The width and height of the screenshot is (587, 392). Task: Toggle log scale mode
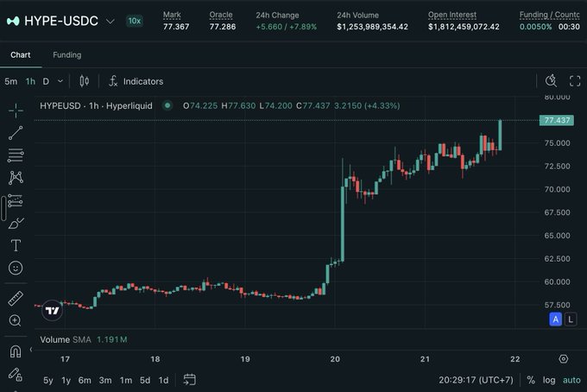click(549, 380)
